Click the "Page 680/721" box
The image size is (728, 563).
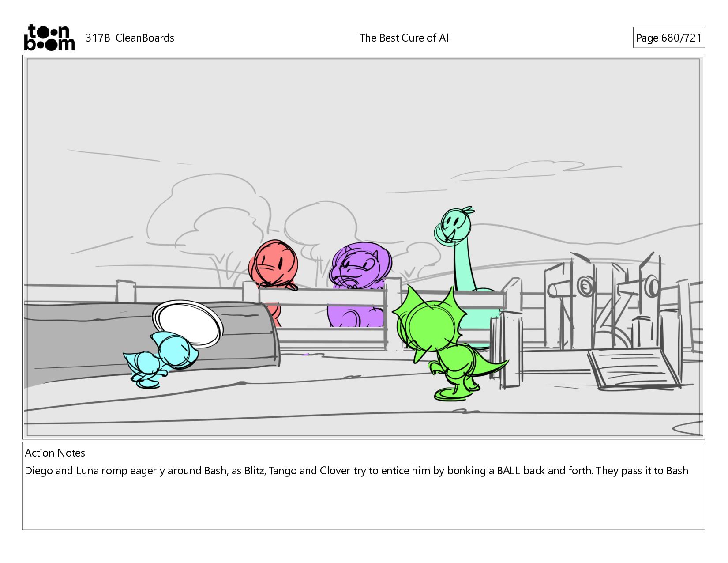[x=668, y=38]
